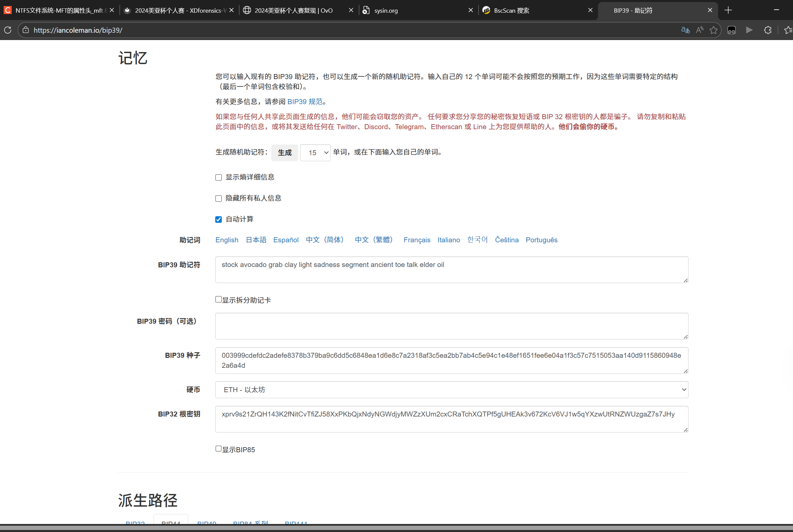Choose 中文（简体）mnemonic language

point(326,240)
